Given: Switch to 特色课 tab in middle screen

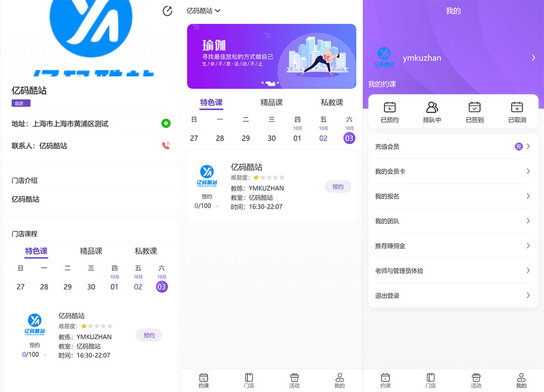Looking at the screenshot, I should [211, 103].
